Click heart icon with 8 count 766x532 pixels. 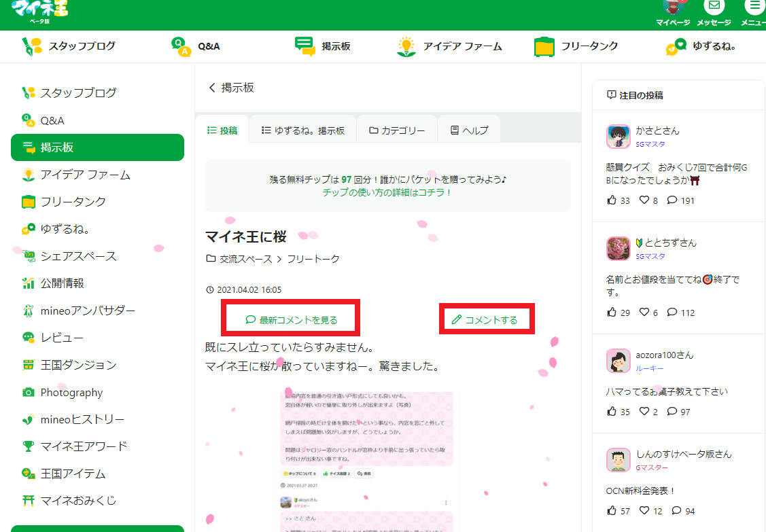[x=644, y=200]
